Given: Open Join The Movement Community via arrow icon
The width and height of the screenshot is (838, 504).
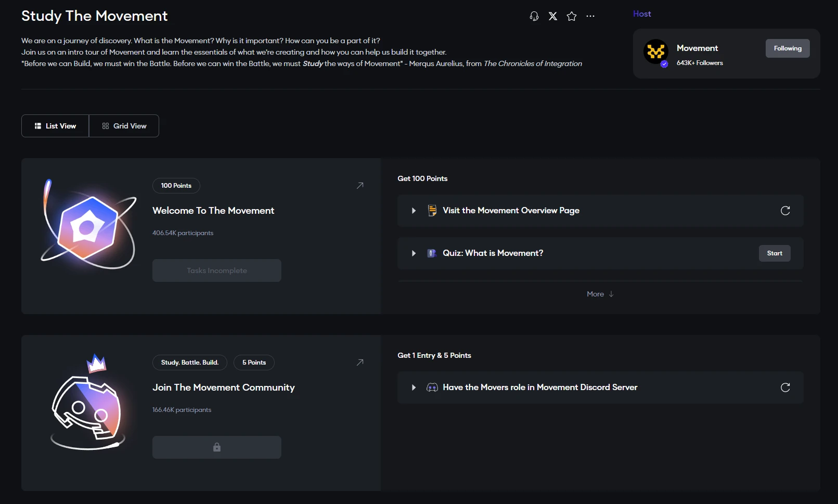Looking at the screenshot, I should click(360, 363).
